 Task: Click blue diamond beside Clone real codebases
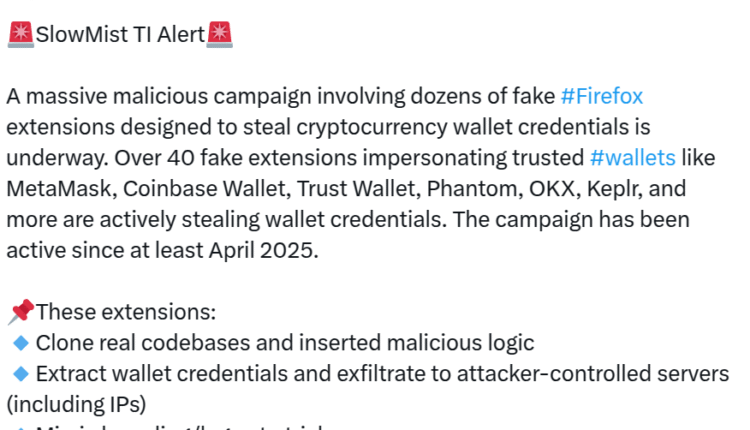click(21, 343)
